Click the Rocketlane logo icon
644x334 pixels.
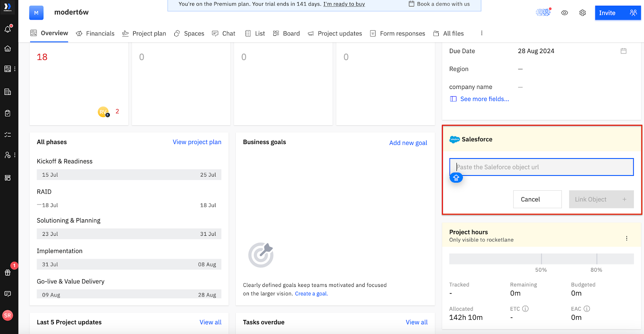[x=8, y=7]
